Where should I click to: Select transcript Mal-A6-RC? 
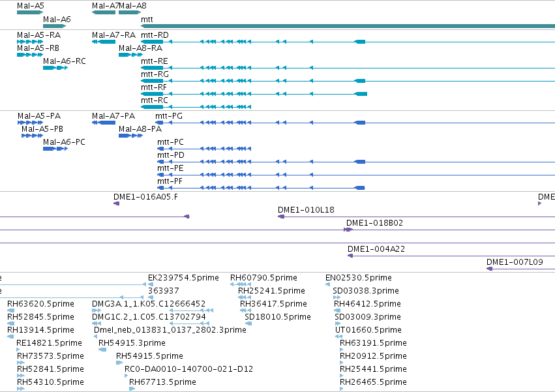coord(55,68)
